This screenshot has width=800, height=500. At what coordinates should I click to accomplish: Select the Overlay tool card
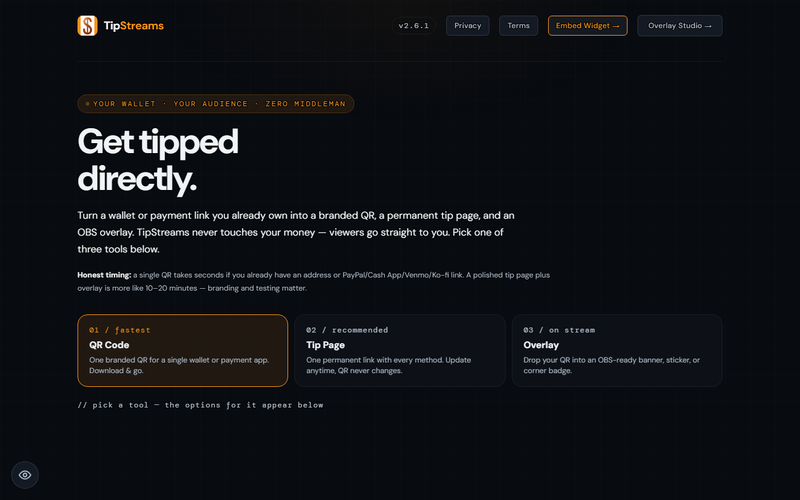617,351
